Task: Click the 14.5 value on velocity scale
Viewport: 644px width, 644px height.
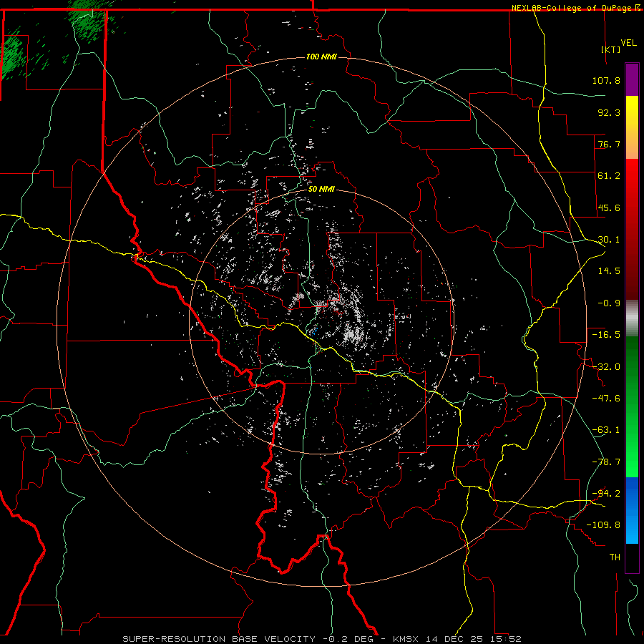Action: (x=609, y=271)
